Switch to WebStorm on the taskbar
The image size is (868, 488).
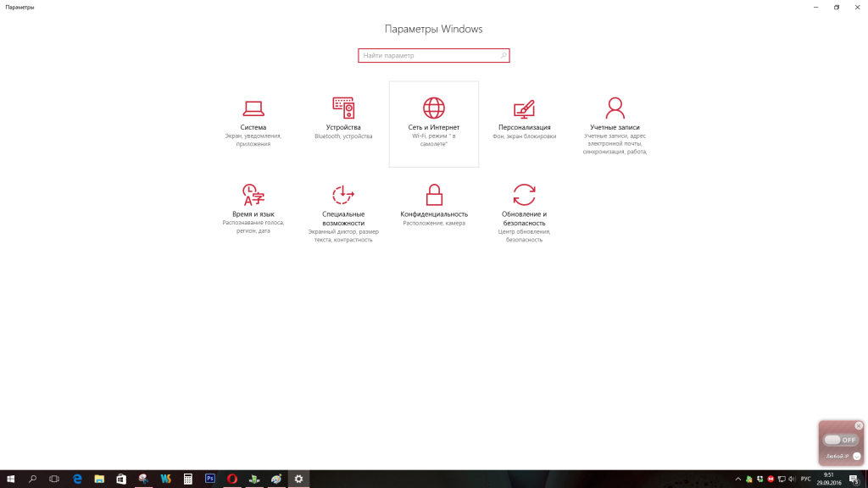(x=165, y=480)
